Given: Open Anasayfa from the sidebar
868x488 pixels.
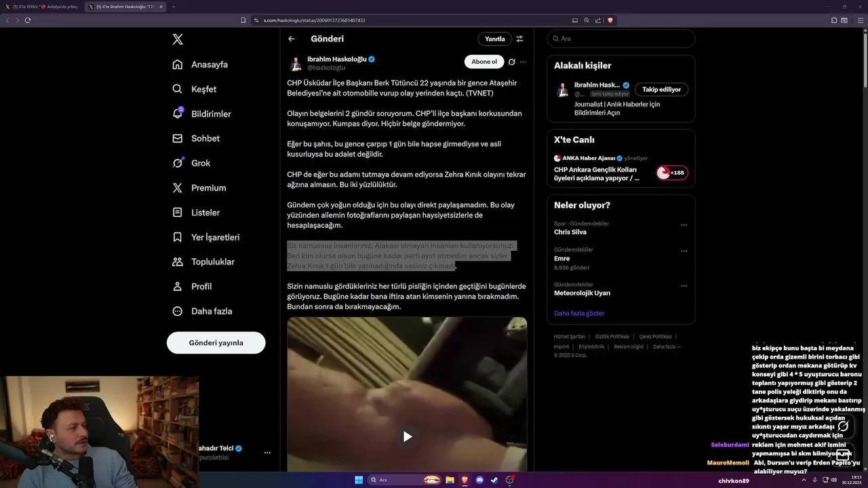Looking at the screenshot, I should (x=200, y=64).
